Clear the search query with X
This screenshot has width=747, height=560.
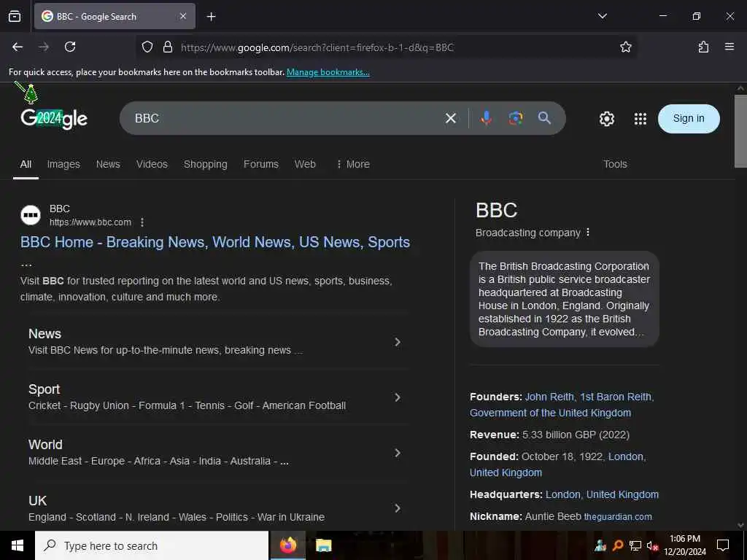pyautogui.click(x=451, y=118)
